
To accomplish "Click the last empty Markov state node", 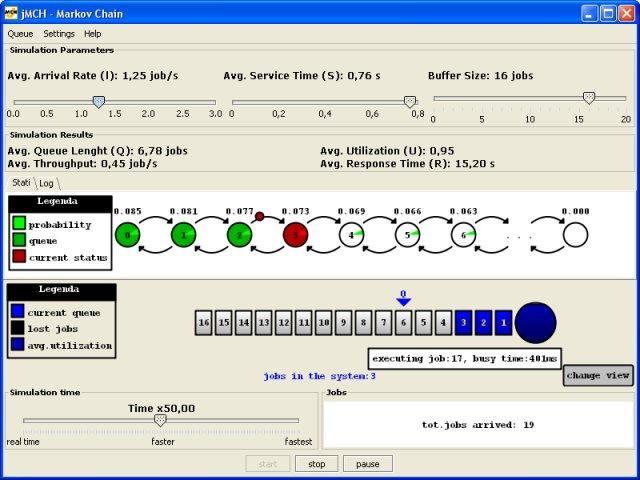I will tap(575, 235).
